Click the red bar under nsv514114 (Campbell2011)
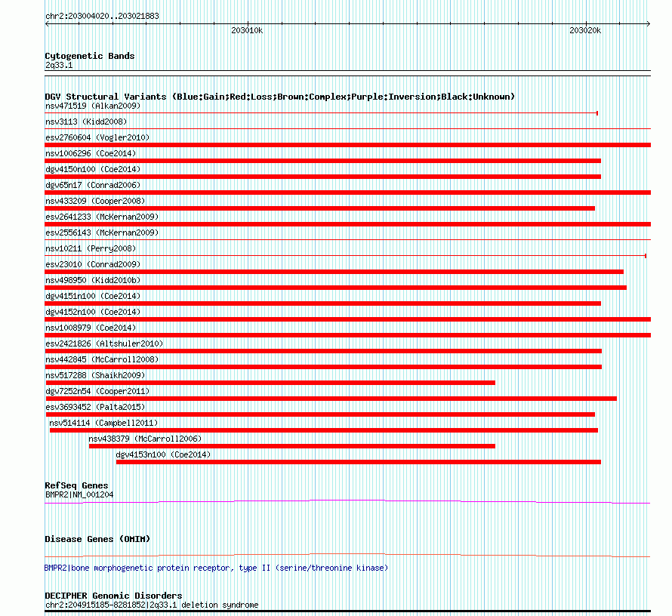Viewport: 672px width, 616px height. point(324,430)
